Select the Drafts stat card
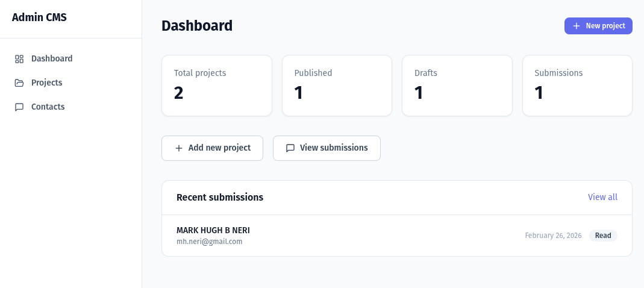The width and height of the screenshot is (644, 288). tap(457, 86)
